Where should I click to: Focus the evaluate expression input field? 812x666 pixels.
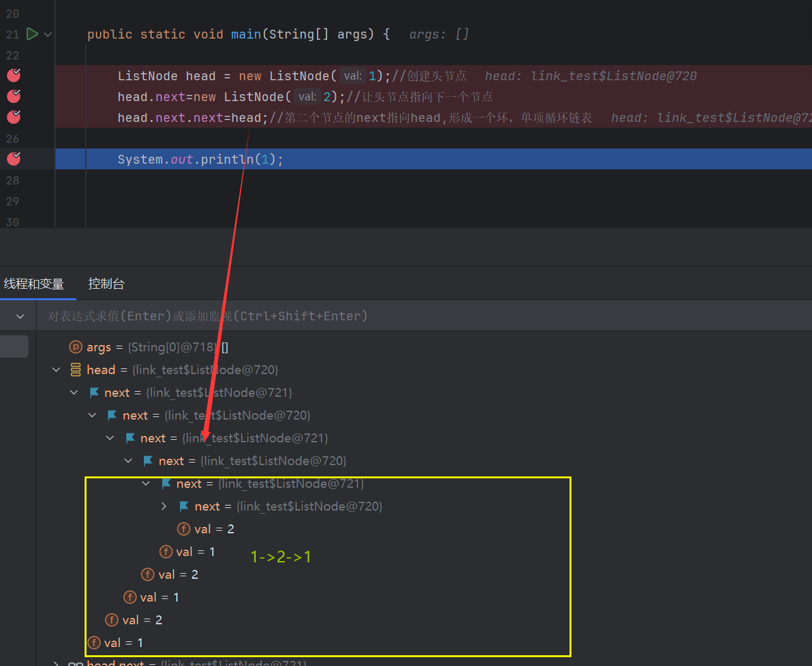click(379, 316)
